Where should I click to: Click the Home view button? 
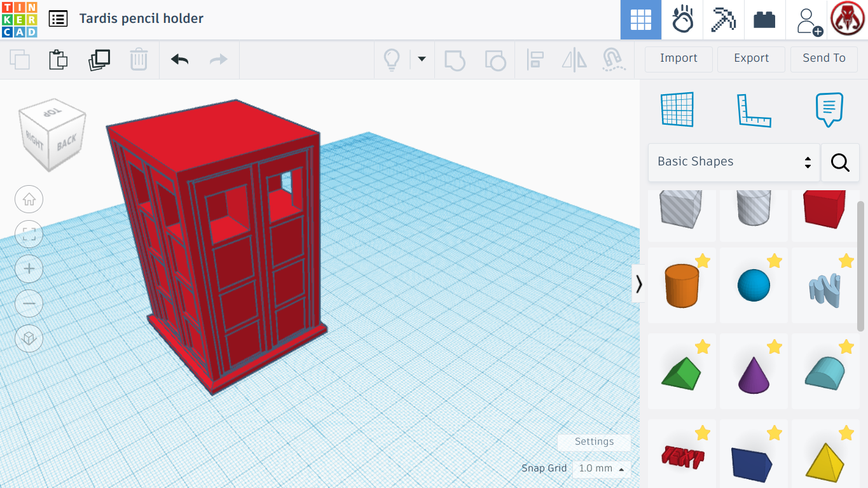(29, 199)
